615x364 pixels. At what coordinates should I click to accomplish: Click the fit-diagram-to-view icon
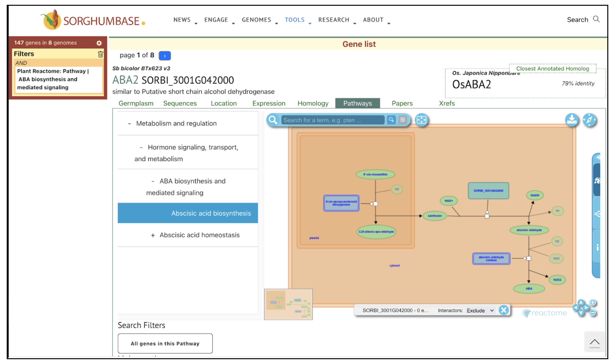421,120
